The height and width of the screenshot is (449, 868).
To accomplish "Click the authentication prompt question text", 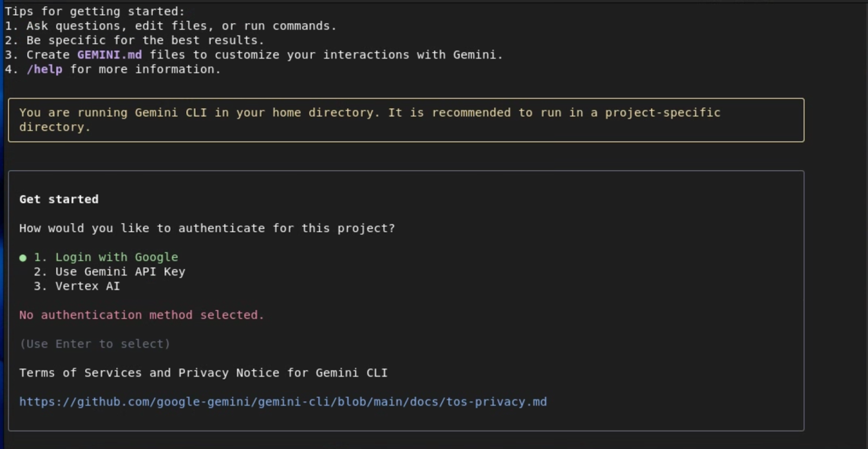I will (x=207, y=228).
